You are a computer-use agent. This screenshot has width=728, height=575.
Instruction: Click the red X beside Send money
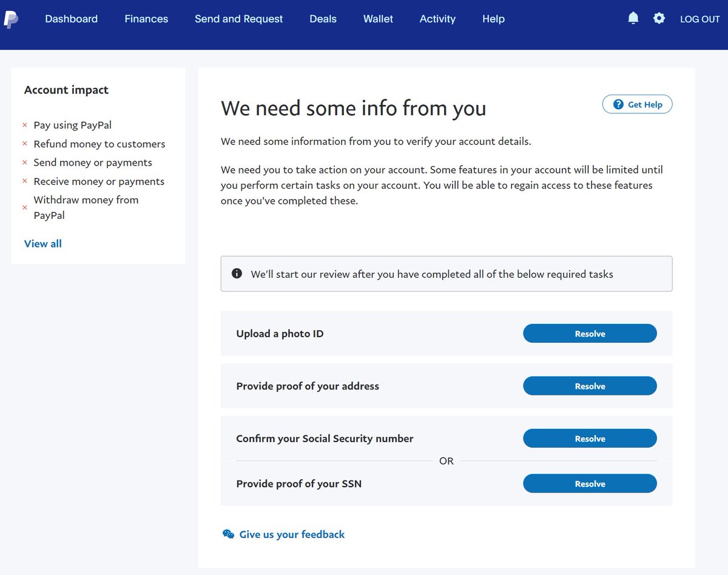[25, 163]
